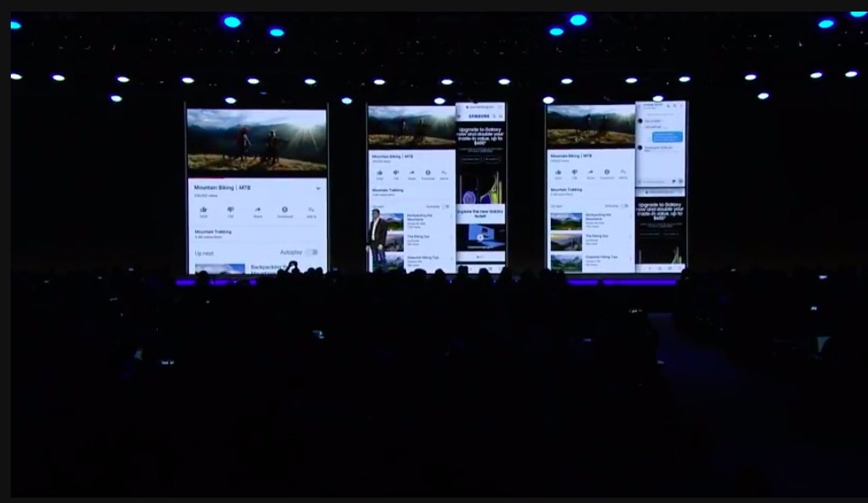Tap the Upgrade to Galaxy banner on the right screen
The height and width of the screenshot is (503, 868).
pos(659,211)
